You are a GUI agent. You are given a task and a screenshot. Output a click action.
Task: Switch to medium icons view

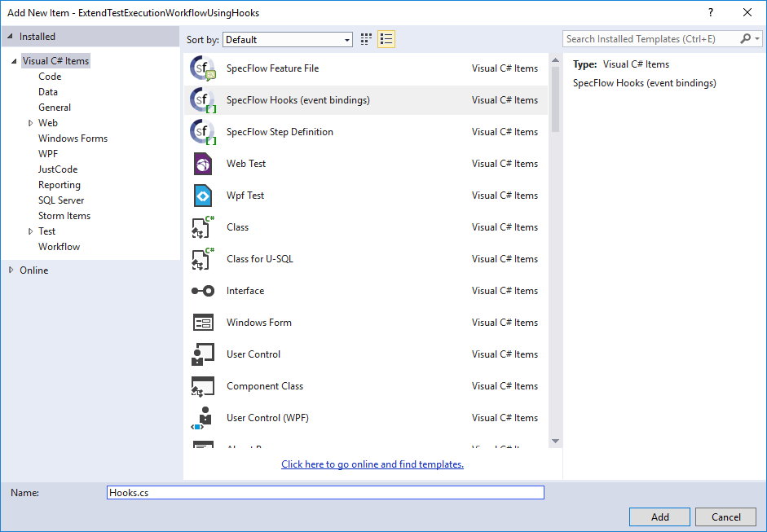click(x=365, y=38)
